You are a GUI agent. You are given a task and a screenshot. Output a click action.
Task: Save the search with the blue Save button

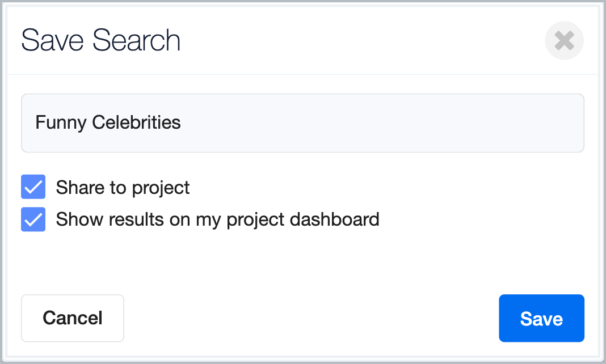pyautogui.click(x=541, y=318)
